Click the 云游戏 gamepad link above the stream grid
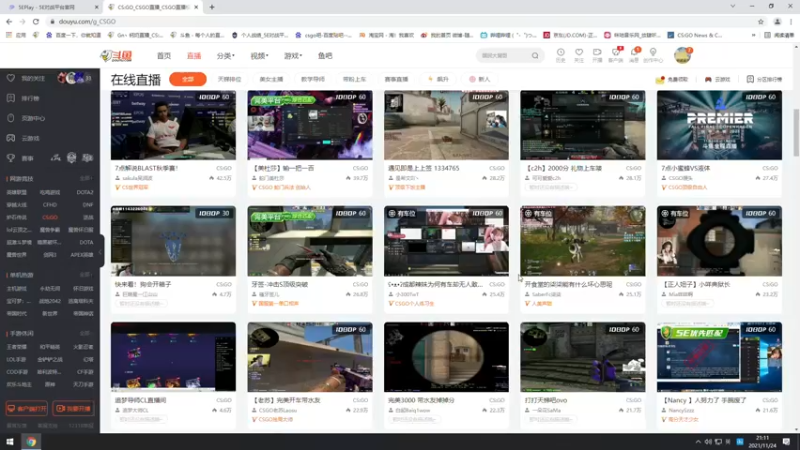Viewport: 800px width, 450px height. pyautogui.click(x=717, y=80)
